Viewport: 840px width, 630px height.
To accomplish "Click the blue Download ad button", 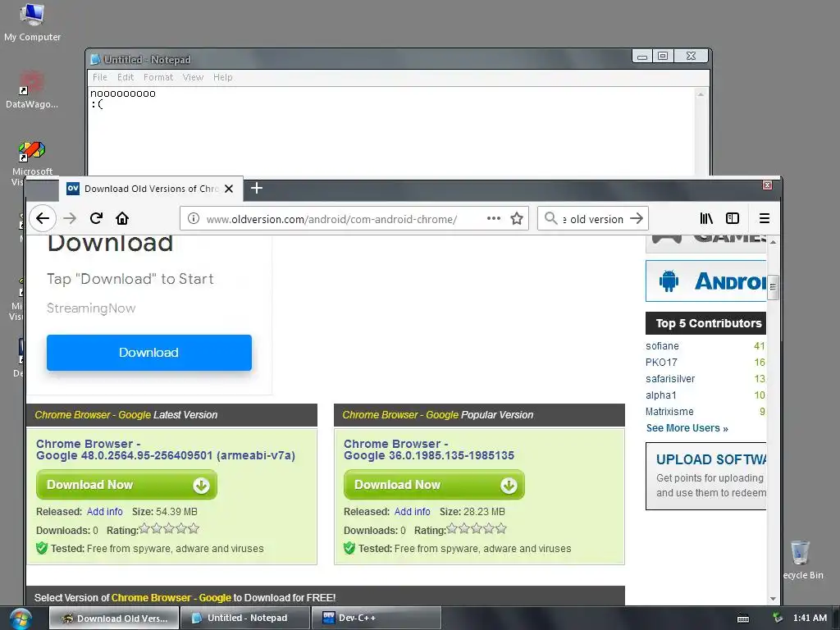I will tap(149, 353).
